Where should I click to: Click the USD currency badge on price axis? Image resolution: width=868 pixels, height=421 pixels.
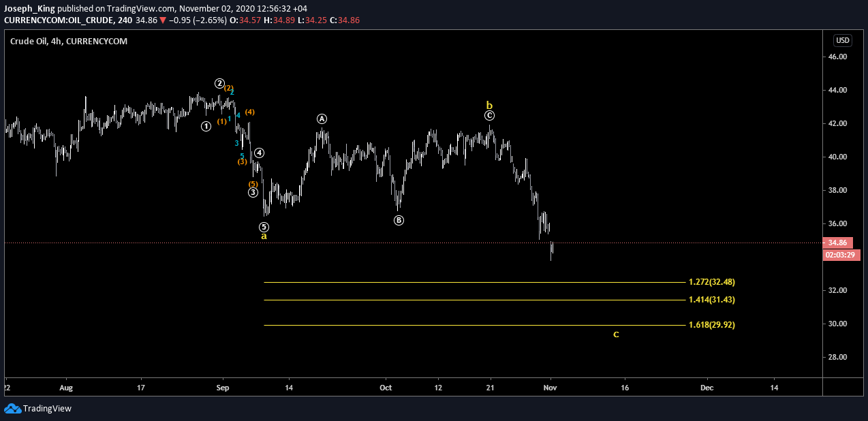(843, 40)
